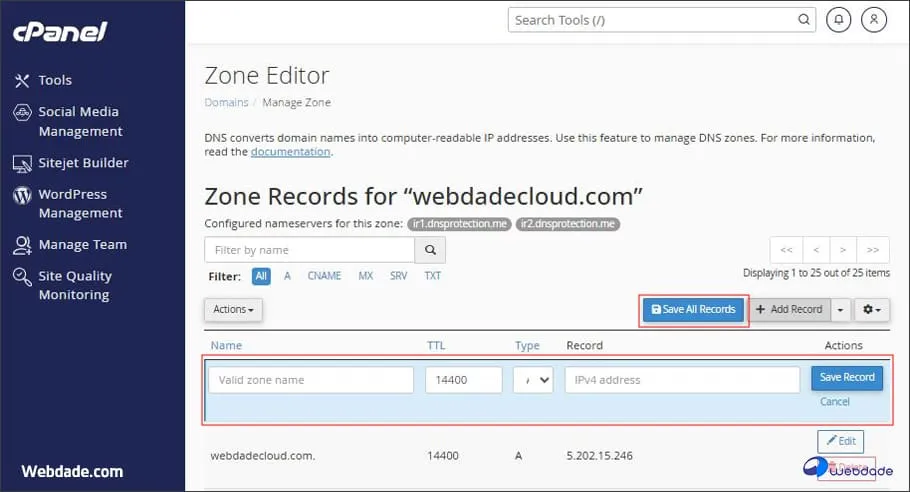Sort by Type column header
The width and height of the screenshot is (910, 492).
coord(527,346)
